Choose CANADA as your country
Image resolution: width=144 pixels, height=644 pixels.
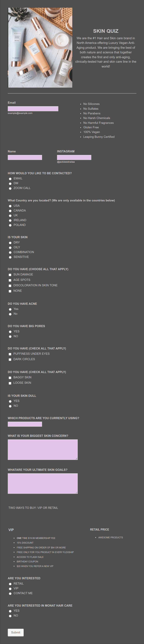10,211
